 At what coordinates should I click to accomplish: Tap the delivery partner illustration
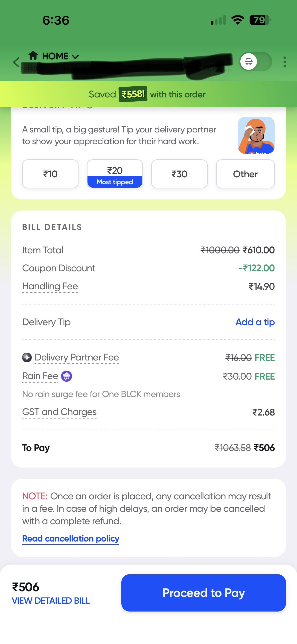tap(256, 135)
